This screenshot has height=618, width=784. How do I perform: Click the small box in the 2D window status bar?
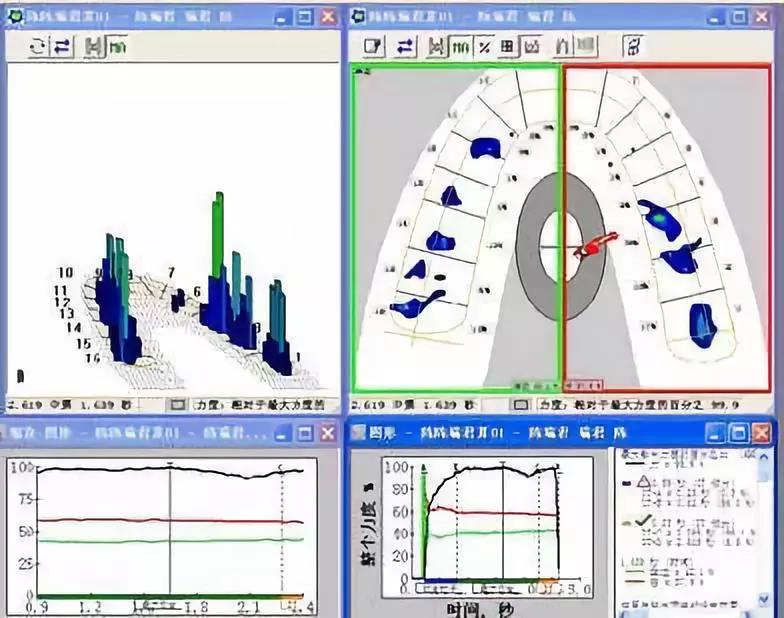[520, 406]
